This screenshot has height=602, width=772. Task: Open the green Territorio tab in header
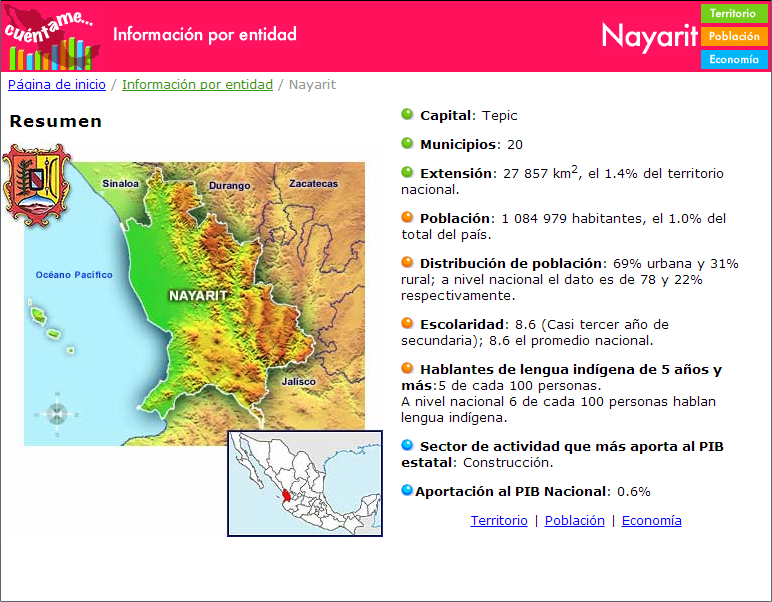point(734,13)
